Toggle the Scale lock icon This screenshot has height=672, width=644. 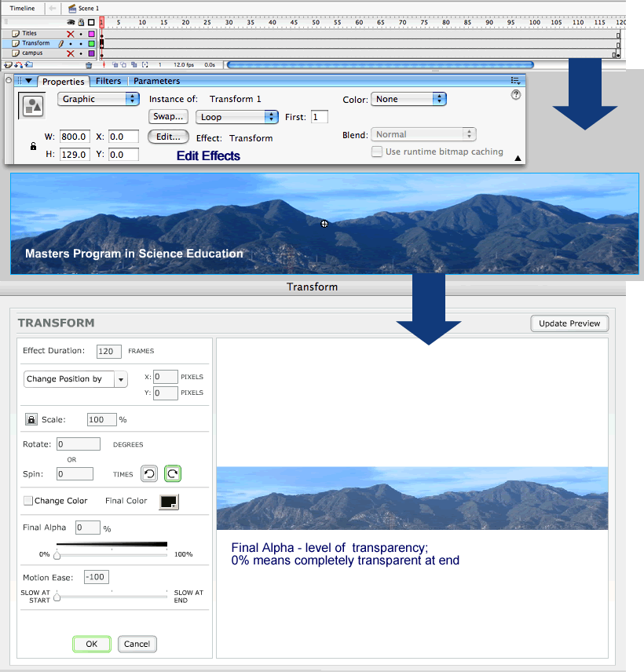[31, 420]
